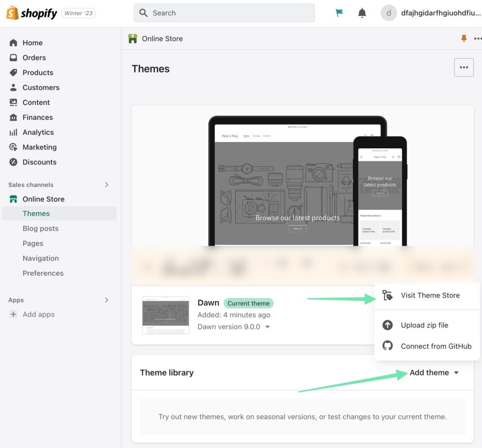The image size is (482, 448).
Task: Open notifications with the bell icon
Action: [362, 13]
